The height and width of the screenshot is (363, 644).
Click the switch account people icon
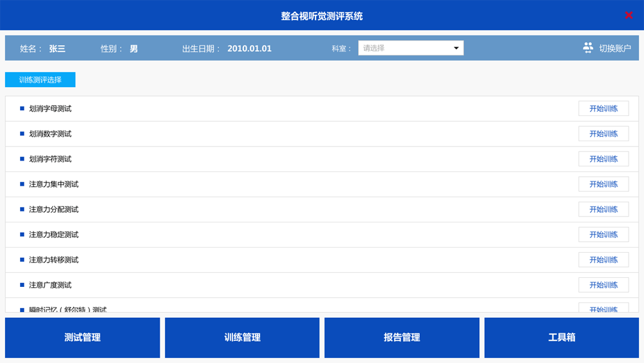588,48
